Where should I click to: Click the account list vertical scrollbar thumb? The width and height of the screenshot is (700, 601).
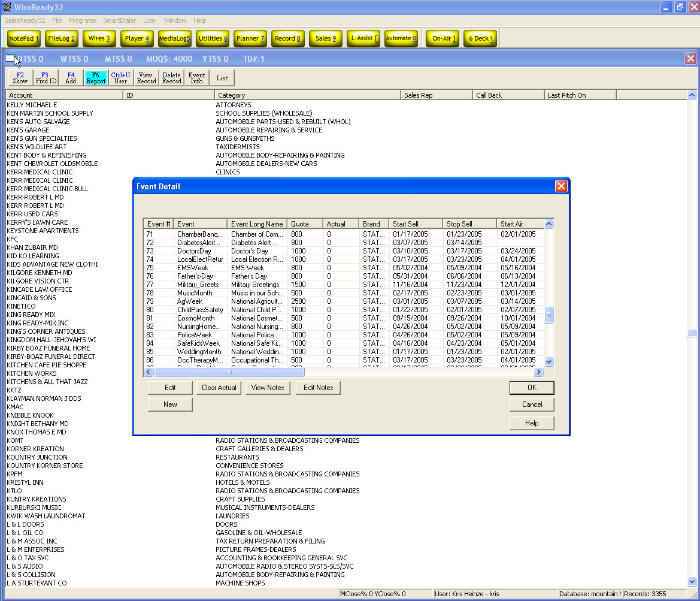692,333
